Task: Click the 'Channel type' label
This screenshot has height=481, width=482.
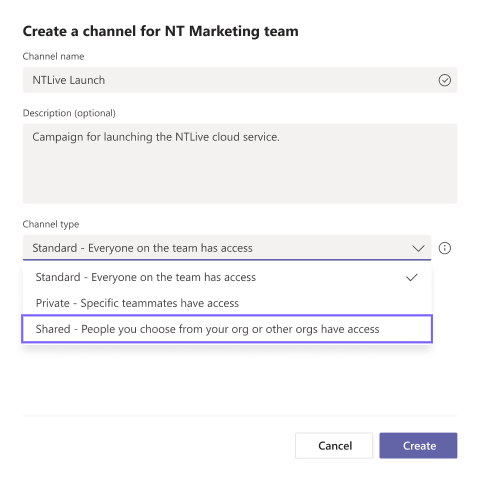Action: 51,224
